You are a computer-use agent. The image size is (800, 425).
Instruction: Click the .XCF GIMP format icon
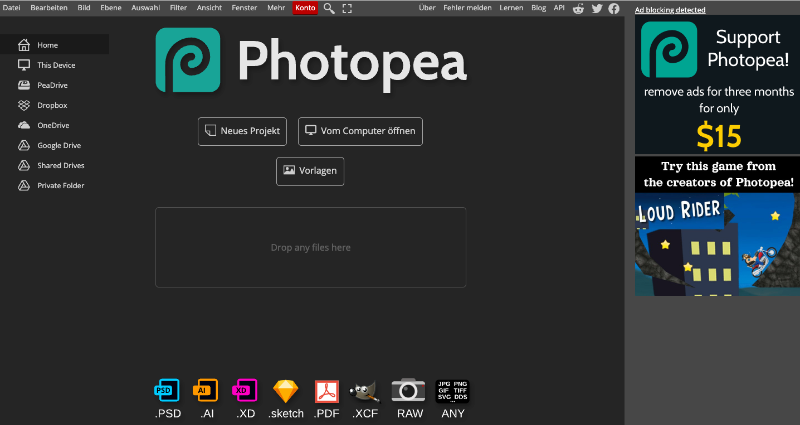(365, 392)
